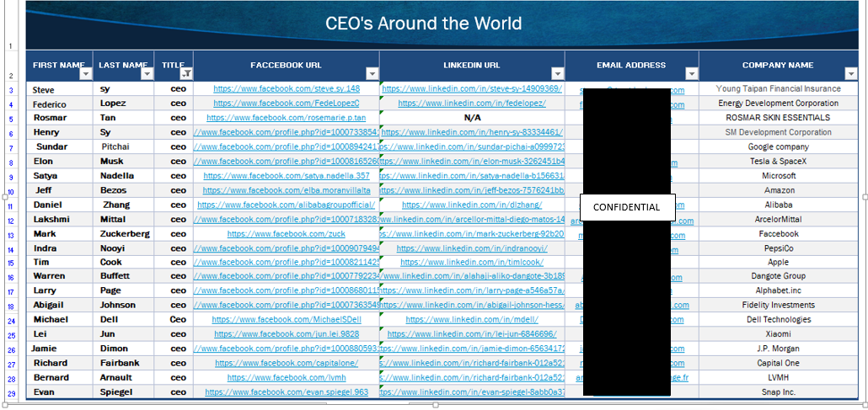
Task: Select the PepsiCo company cell
Action: pyautogui.click(x=778, y=248)
